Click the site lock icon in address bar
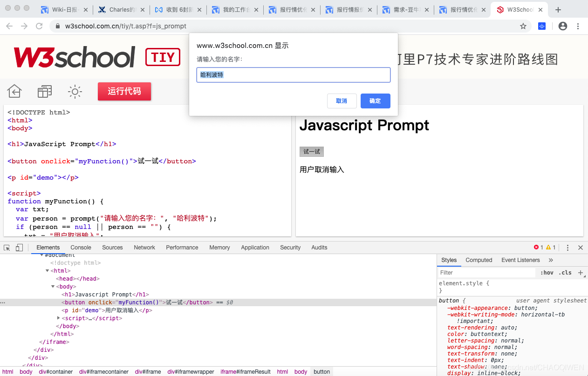Viewport: 588px width, 376px height. click(x=58, y=27)
